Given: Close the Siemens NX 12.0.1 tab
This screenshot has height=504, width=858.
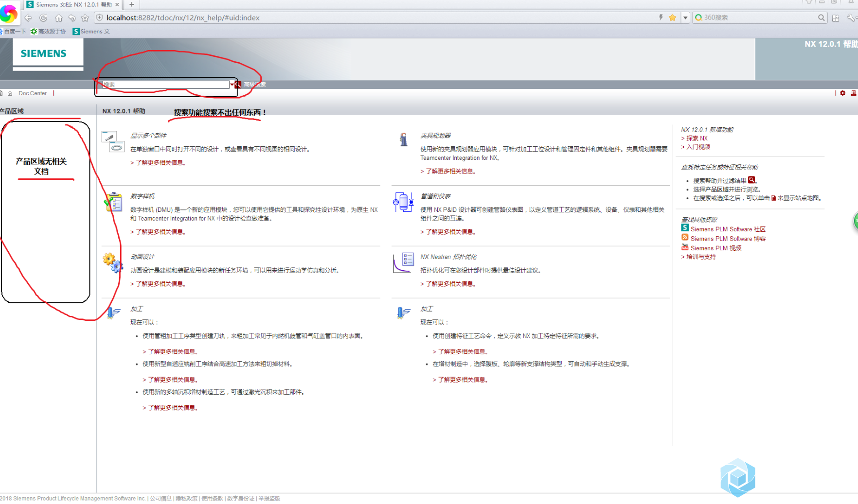Looking at the screenshot, I should 117,4.
